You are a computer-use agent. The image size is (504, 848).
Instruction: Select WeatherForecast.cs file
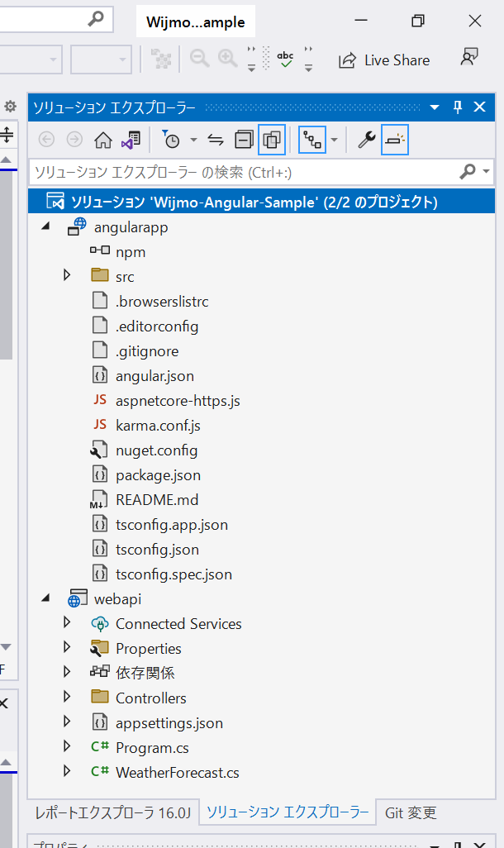[x=178, y=773]
